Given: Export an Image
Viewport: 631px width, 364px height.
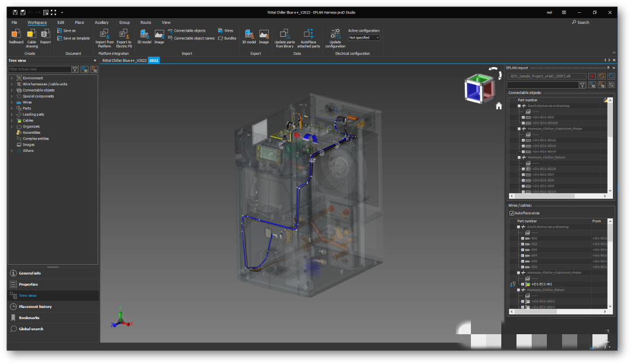Looking at the screenshot, I should point(264,36).
